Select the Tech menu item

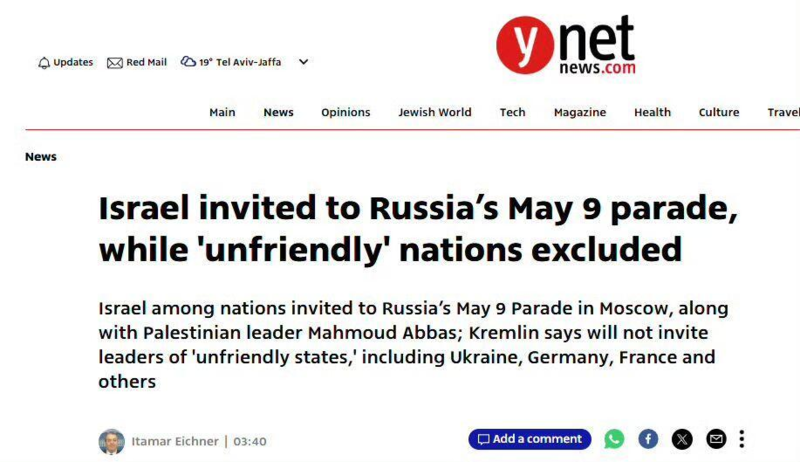pos(512,112)
